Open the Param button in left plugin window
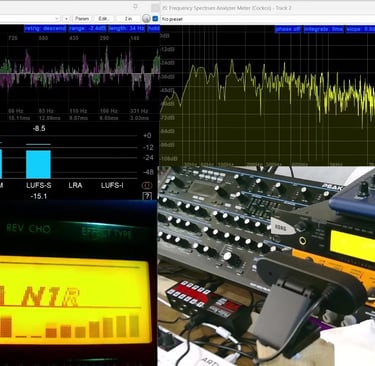 pyautogui.click(x=82, y=19)
